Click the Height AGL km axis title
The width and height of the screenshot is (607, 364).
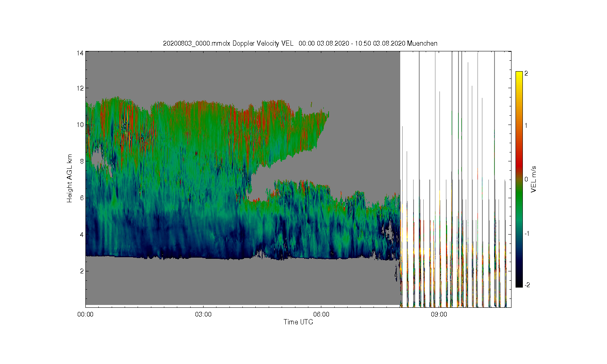tap(70, 178)
